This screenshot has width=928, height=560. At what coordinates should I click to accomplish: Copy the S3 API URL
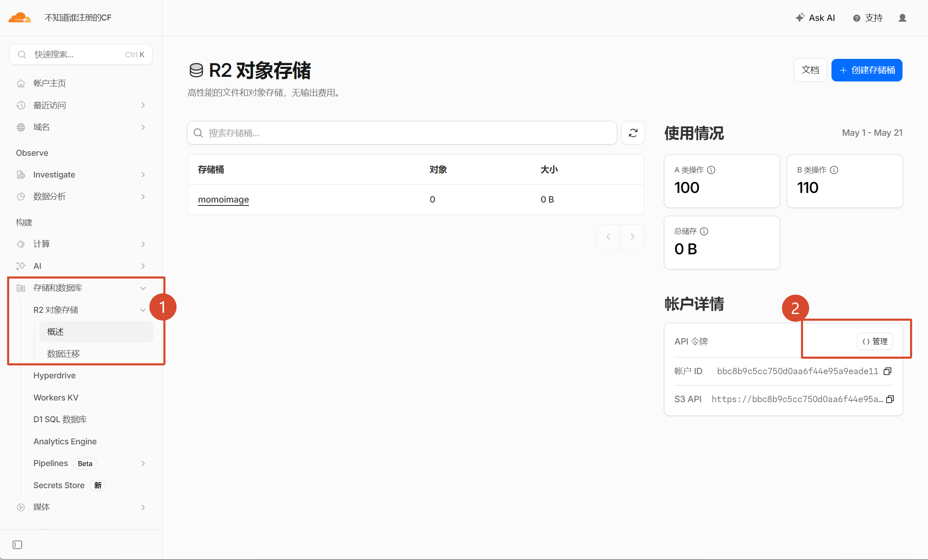click(890, 399)
